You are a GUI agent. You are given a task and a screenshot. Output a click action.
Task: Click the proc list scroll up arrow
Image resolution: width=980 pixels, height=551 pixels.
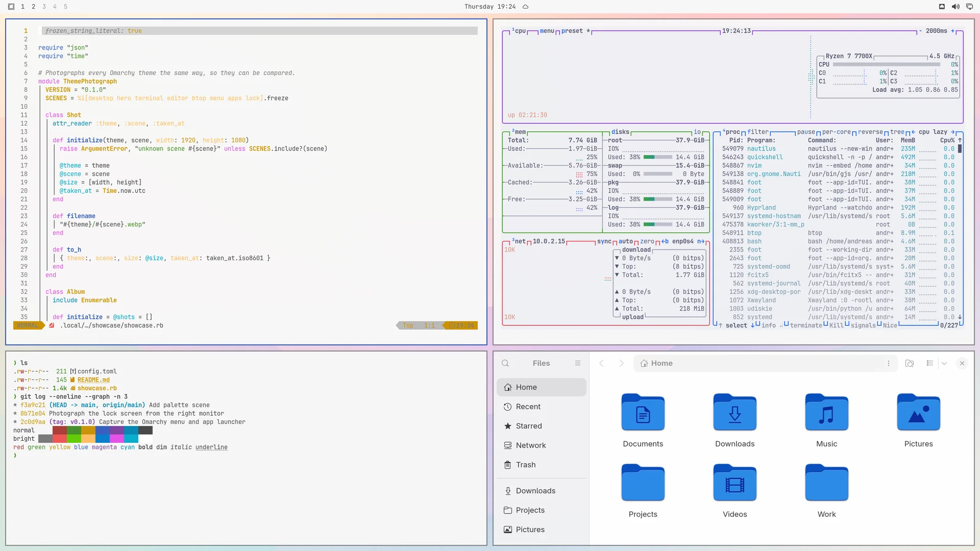(x=960, y=140)
